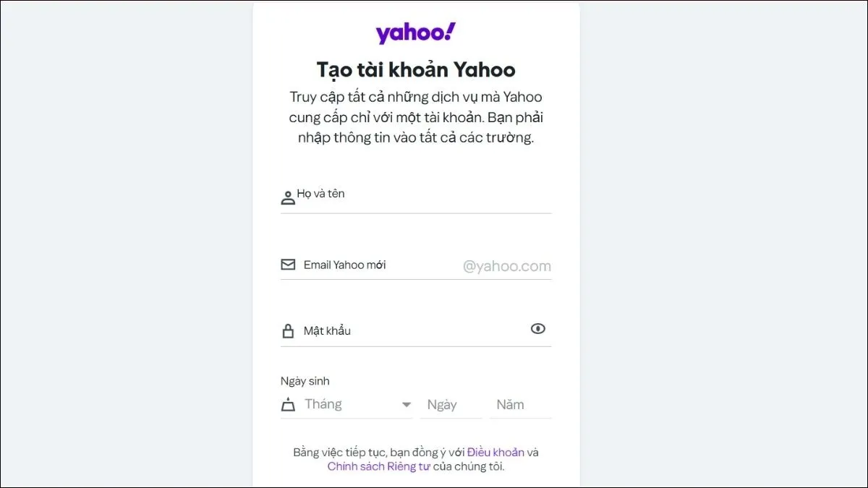Viewport: 868px width, 488px height.
Task: Click the Tạo tài khoản Yahoo heading
Action: 416,69
